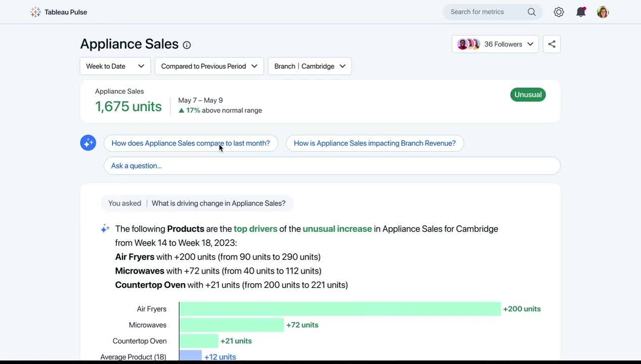The height and width of the screenshot is (364, 641).
Task: Click the blue AI sparkle assistant icon
Action: [88, 142]
